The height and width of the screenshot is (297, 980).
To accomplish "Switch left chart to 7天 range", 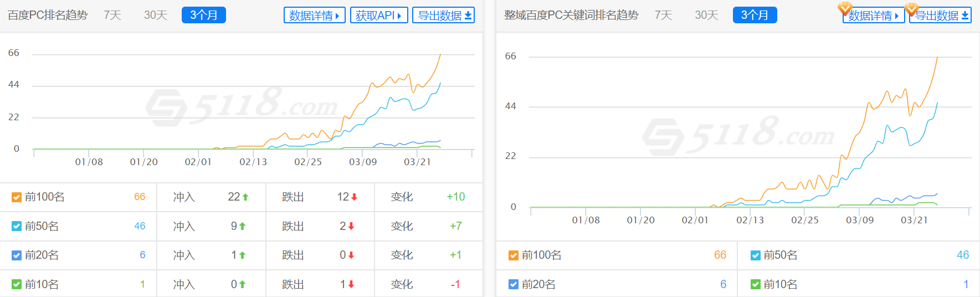I will pyautogui.click(x=112, y=16).
